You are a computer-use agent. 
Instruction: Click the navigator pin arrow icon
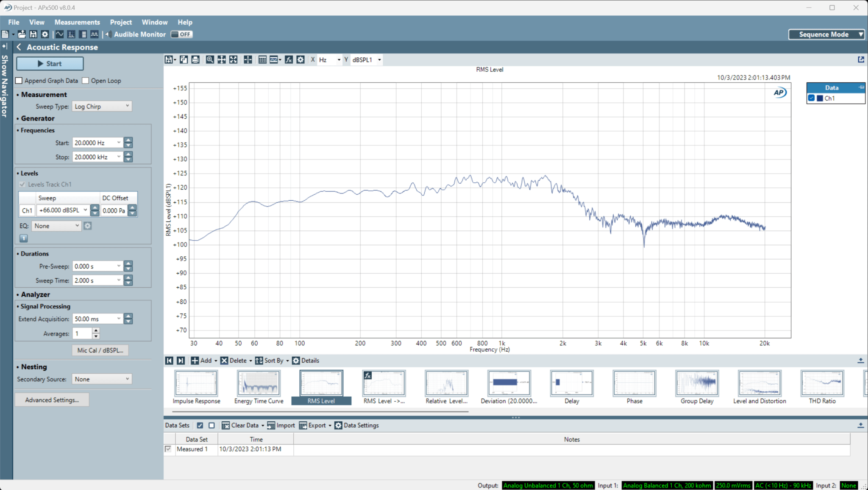pos(5,46)
